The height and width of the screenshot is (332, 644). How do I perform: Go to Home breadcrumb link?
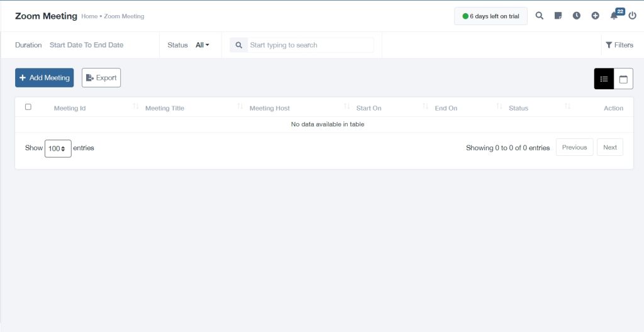click(x=89, y=16)
